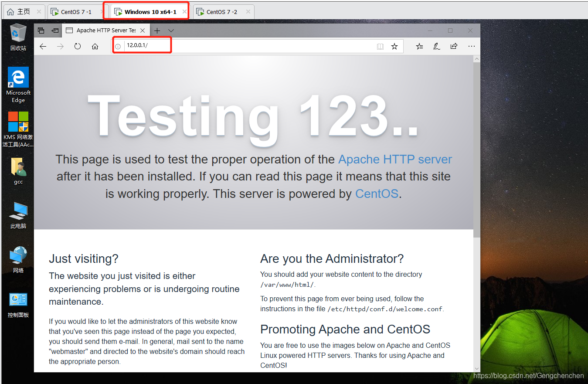Click the Edge Home button
The width and height of the screenshot is (588, 384).
tap(95, 46)
